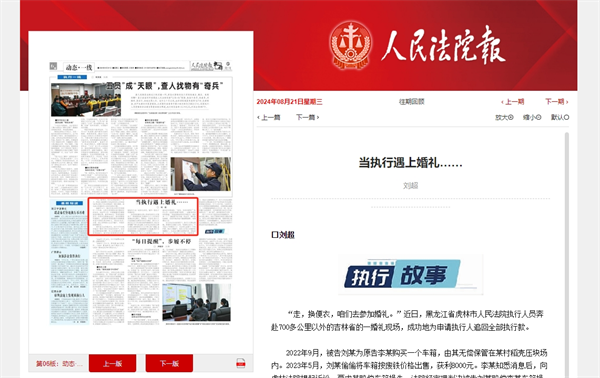The height and width of the screenshot is (378, 600).
Task: Click the date 2024年08月21日星期三
Action: pos(290,102)
